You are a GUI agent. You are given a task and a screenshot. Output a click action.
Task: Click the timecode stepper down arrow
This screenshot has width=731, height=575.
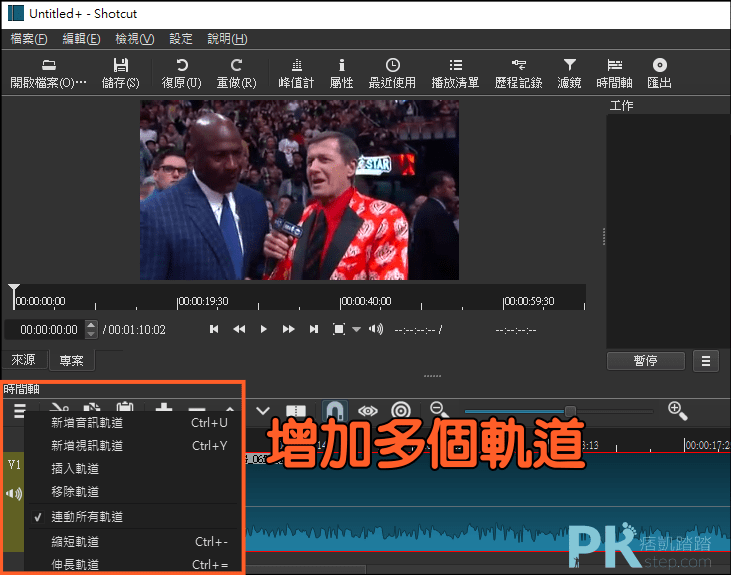91,334
